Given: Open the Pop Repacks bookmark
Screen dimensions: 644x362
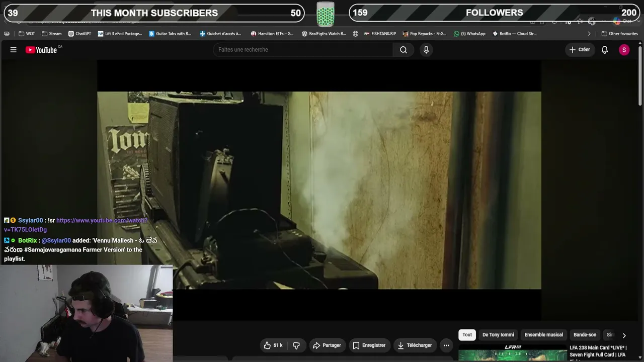Looking at the screenshot, I should click(425, 34).
